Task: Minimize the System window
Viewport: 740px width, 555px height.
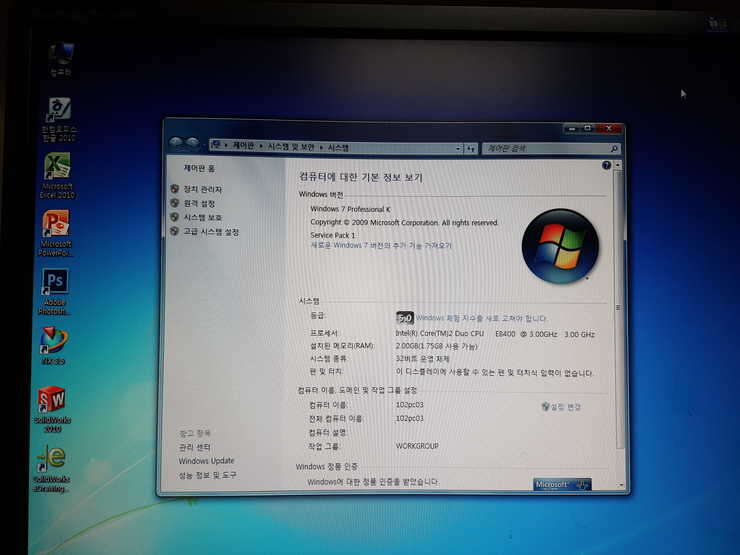Action: pyautogui.click(x=572, y=128)
